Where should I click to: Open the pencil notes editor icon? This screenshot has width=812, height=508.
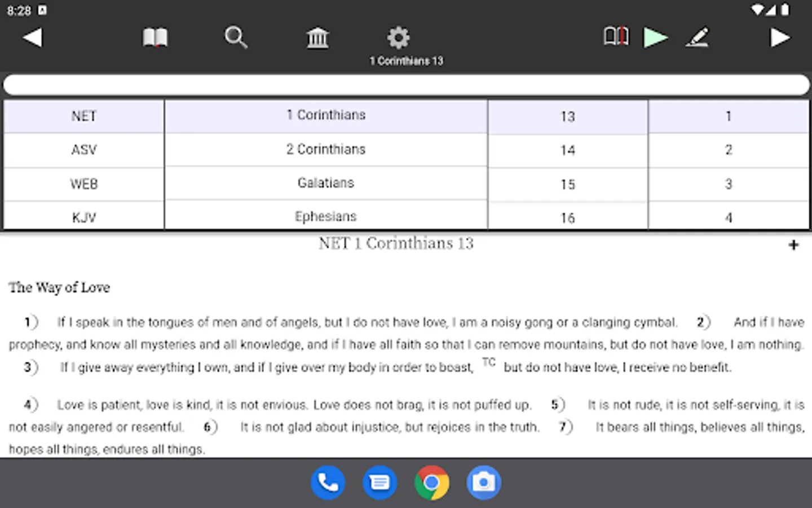tap(698, 38)
